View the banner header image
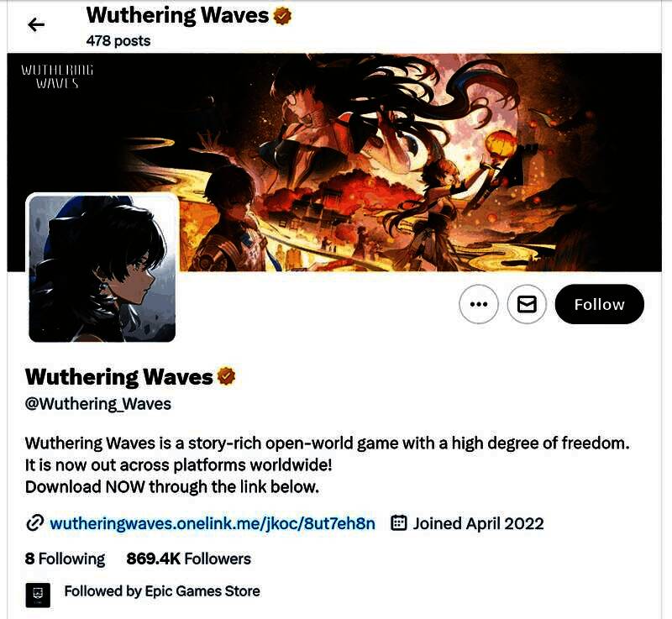 click(334, 162)
